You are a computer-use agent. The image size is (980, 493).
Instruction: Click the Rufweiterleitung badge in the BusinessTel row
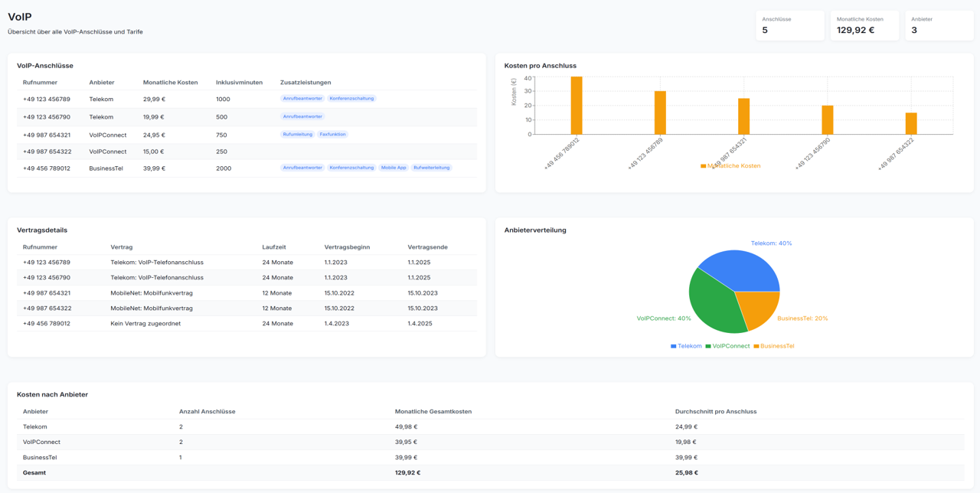(433, 168)
